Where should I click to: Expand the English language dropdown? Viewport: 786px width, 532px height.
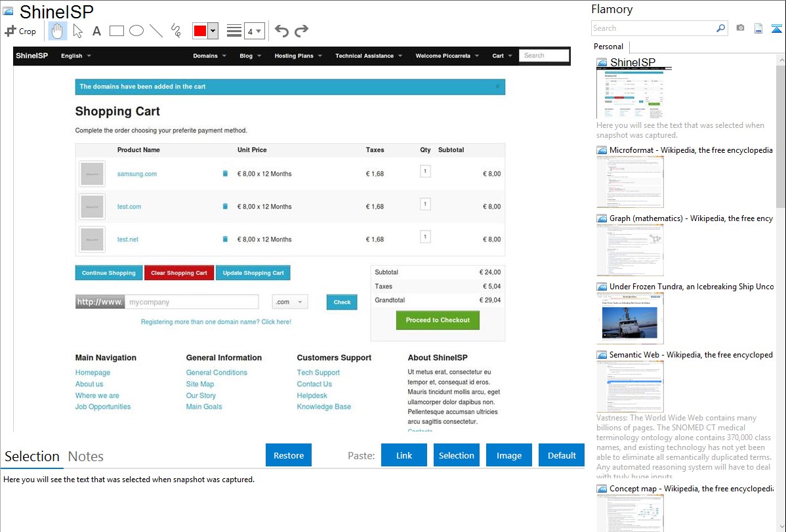[76, 56]
